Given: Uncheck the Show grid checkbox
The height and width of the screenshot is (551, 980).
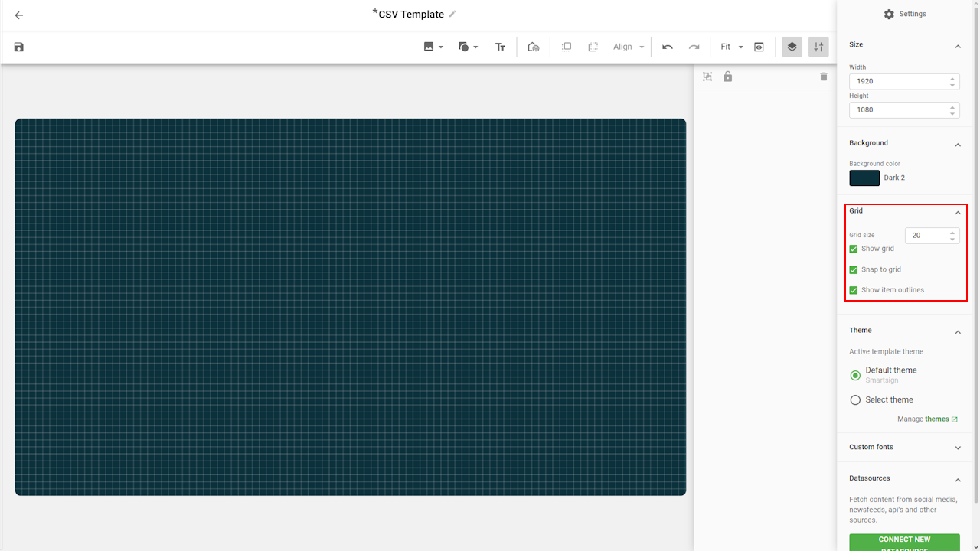Looking at the screenshot, I should (854, 249).
